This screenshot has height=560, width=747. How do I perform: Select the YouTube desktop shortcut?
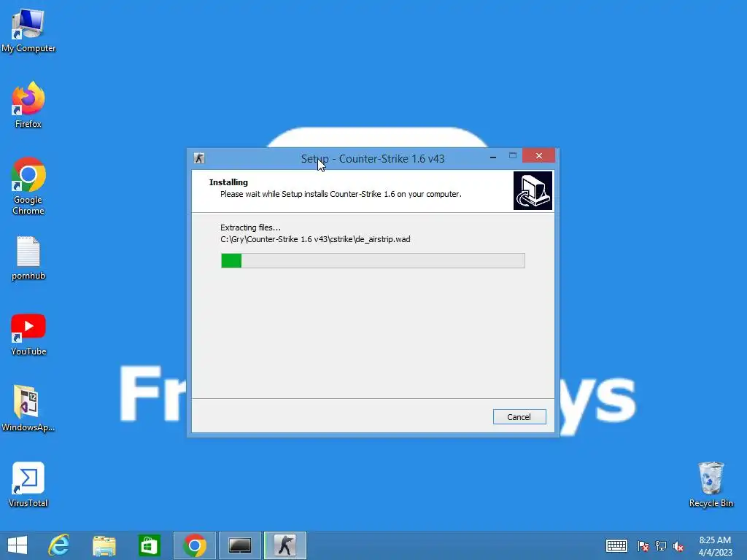(28, 335)
